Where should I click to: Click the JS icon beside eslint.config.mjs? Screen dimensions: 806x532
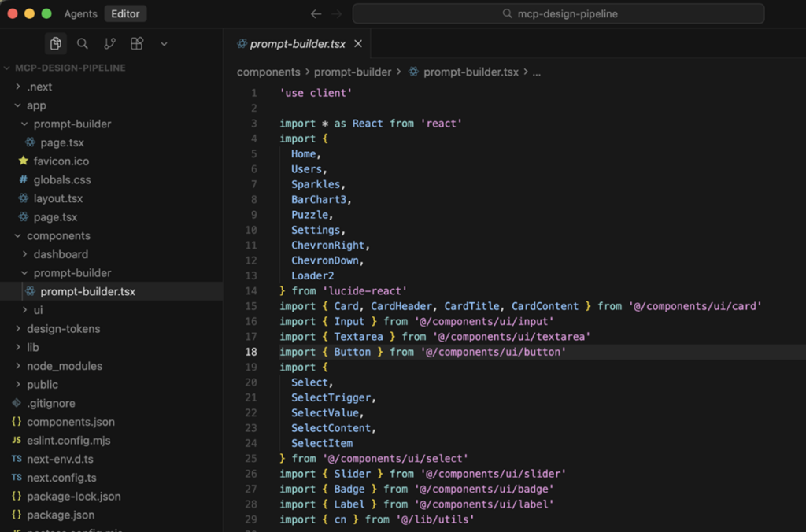17,440
